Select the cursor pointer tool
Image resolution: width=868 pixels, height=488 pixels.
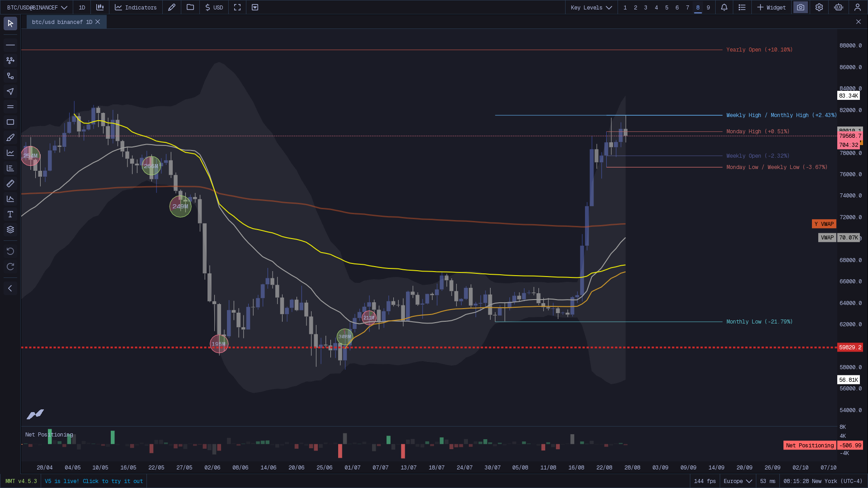[x=10, y=23]
